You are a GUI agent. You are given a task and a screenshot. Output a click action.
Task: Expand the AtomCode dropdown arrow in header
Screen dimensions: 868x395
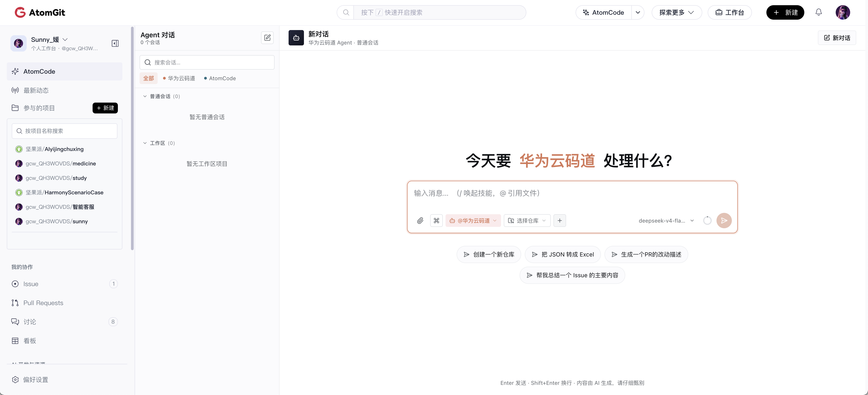637,12
